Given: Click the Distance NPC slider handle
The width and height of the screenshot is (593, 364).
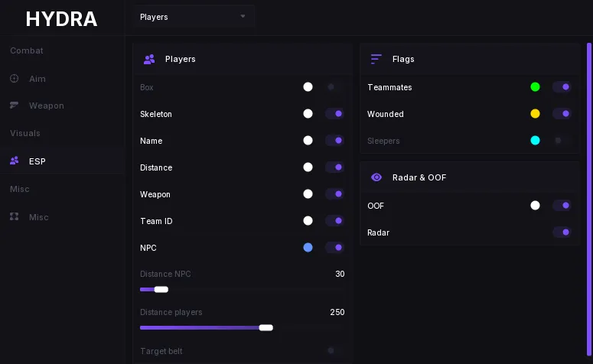Looking at the screenshot, I should (x=161, y=290).
